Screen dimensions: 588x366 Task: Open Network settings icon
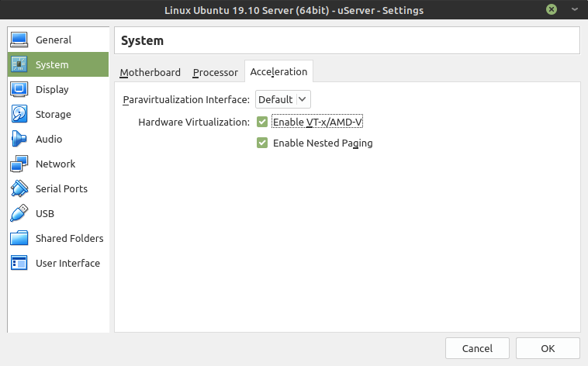coord(19,164)
